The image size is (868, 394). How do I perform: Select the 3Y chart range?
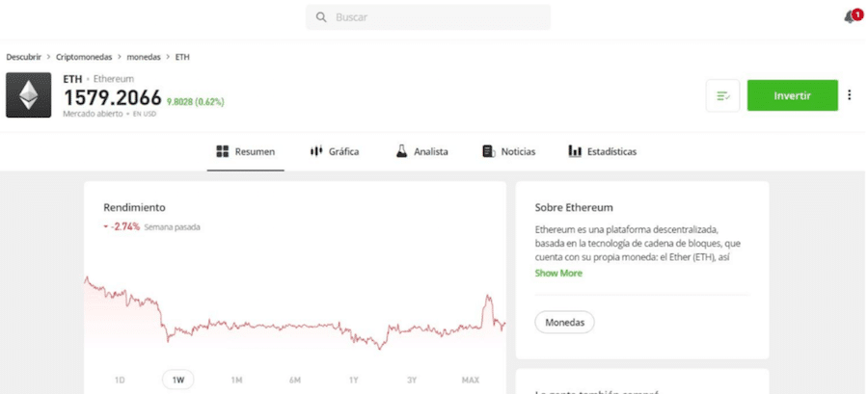point(411,381)
